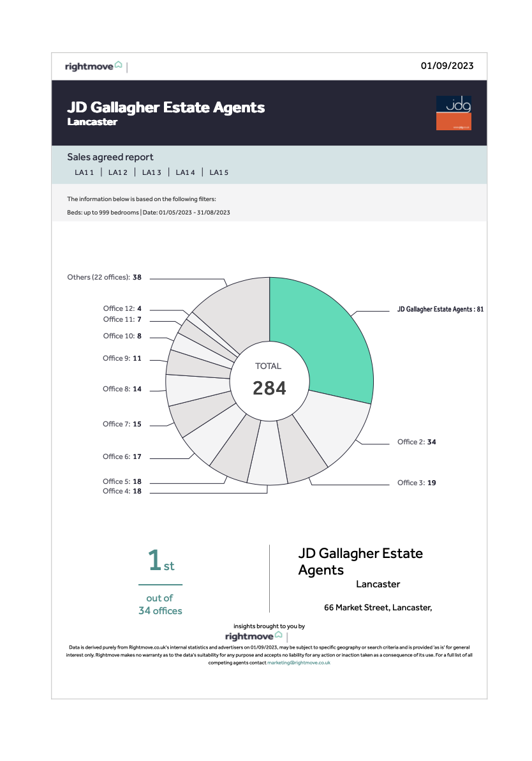Select the LA1 5 postcode label

pyautogui.click(x=219, y=172)
